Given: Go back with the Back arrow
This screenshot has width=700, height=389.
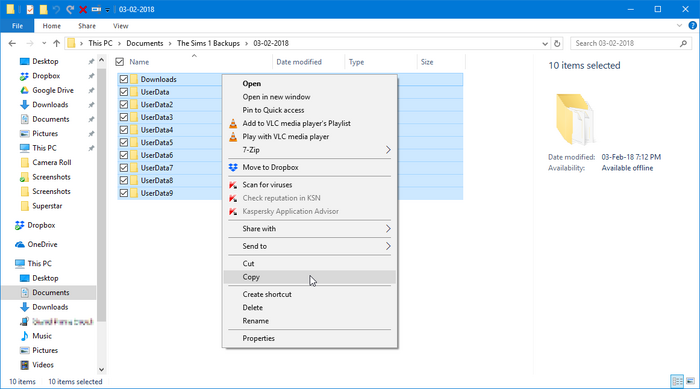Looking at the screenshot, I should pos(12,43).
